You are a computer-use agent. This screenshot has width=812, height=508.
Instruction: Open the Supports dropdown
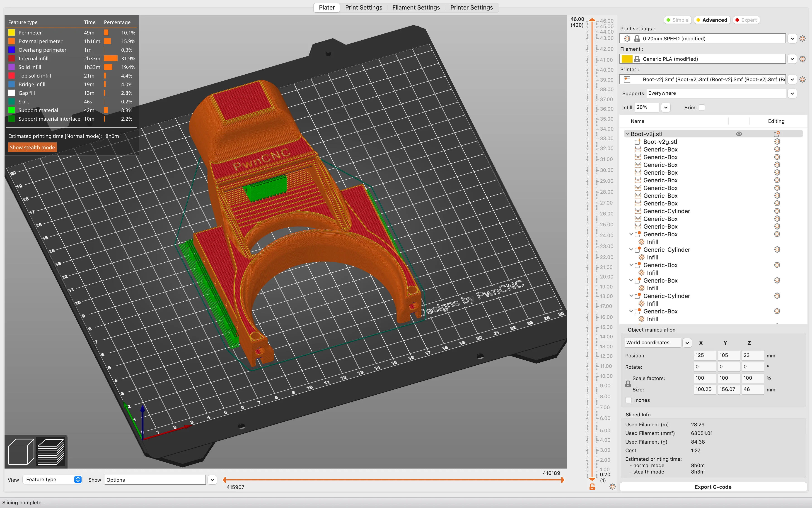coord(792,93)
